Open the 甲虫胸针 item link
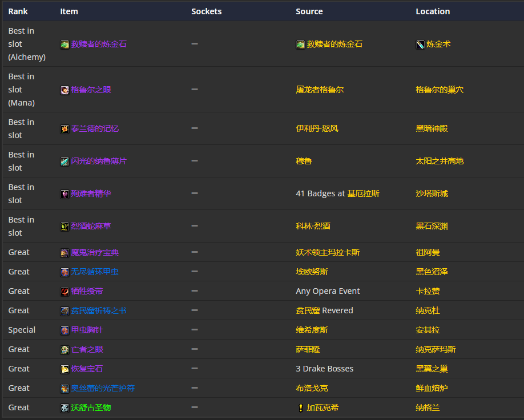Screen dimensions: 524x420 pos(87,330)
